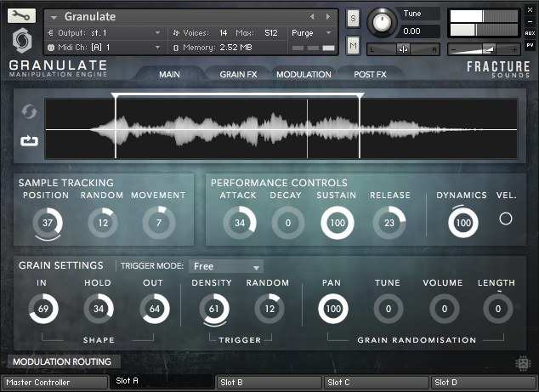Click the chip icon at bottom right
Image resolution: width=539 pixels, height=392 pixels.
(523, 363)
